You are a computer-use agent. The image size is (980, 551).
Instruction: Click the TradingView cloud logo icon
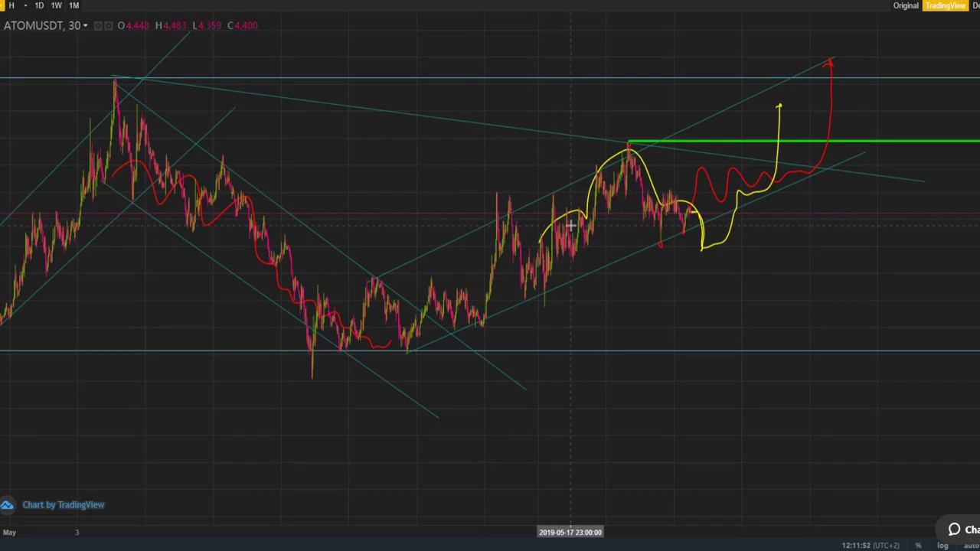7,505
